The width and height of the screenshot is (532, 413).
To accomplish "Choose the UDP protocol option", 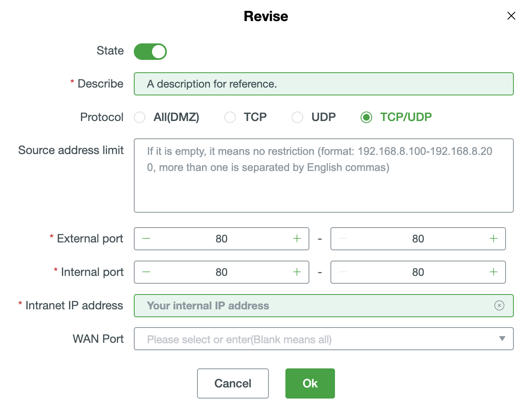I will (x=297, y=117).
